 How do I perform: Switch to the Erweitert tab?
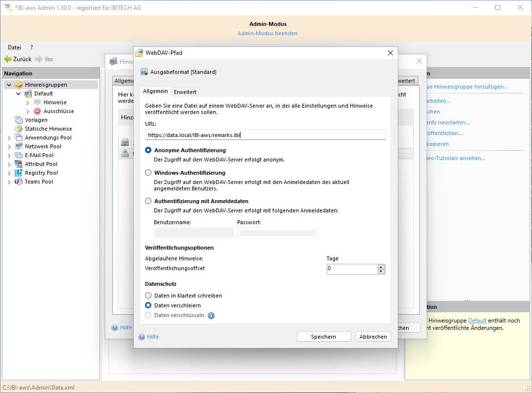185,92
